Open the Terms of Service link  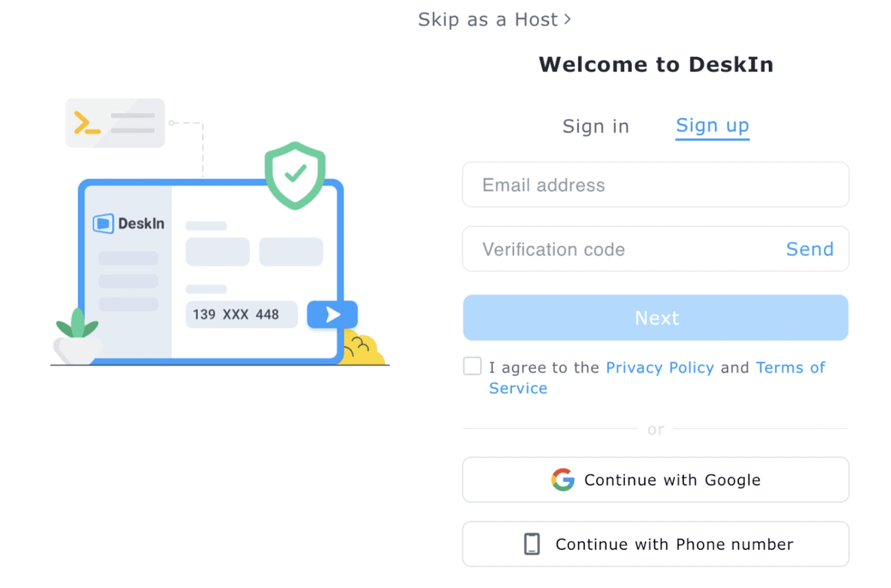click(791, 367)
